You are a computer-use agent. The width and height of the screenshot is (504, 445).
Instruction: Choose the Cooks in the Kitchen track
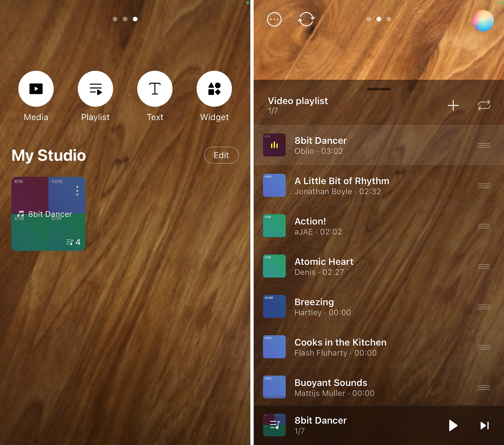coord(340,347)
